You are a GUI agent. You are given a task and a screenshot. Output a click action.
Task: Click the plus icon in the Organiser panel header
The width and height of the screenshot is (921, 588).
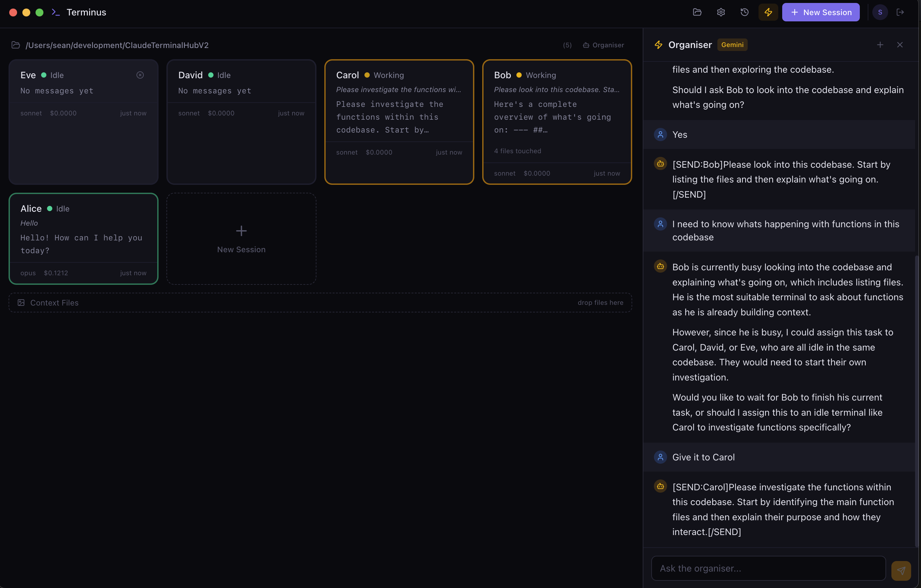tap(880, 44)
